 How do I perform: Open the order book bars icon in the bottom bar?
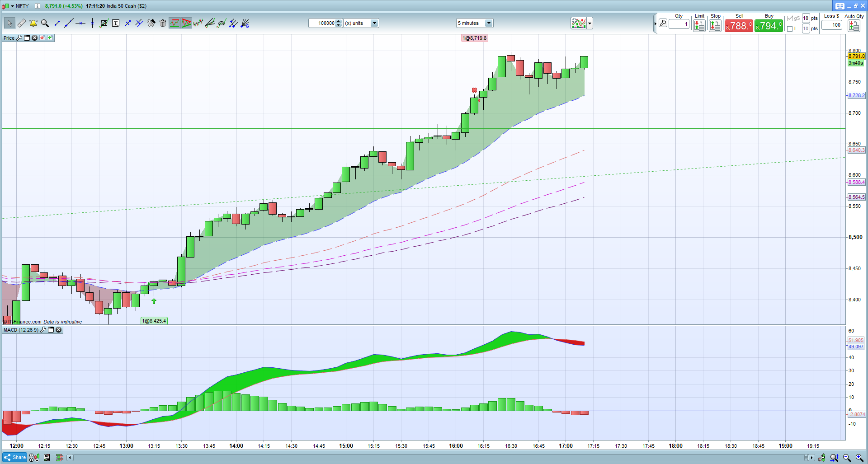point(59,458)
